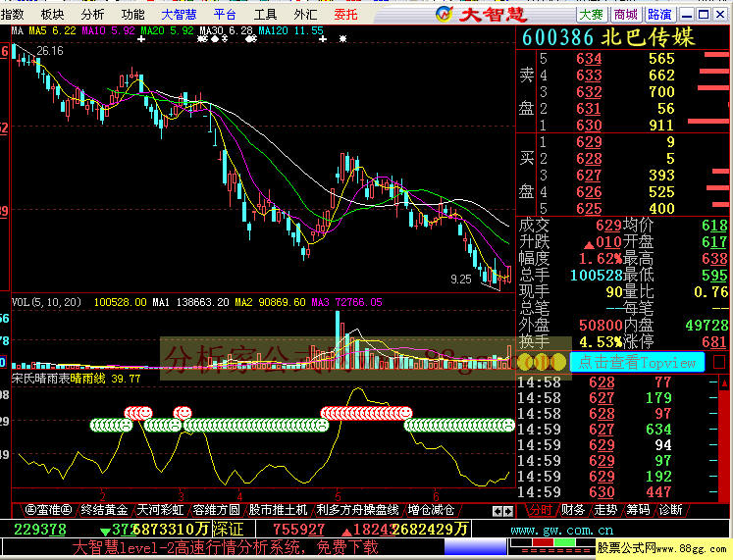
Task: Click the 大智慧 globe logo icon
Action: 445,14
